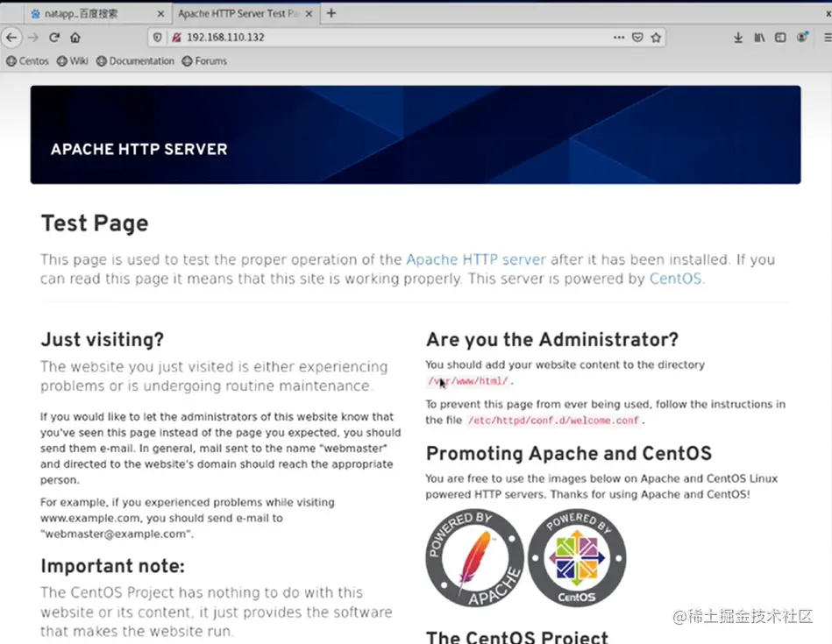
Task: Open page actions three-dots menu
Action: coord(619,37)
